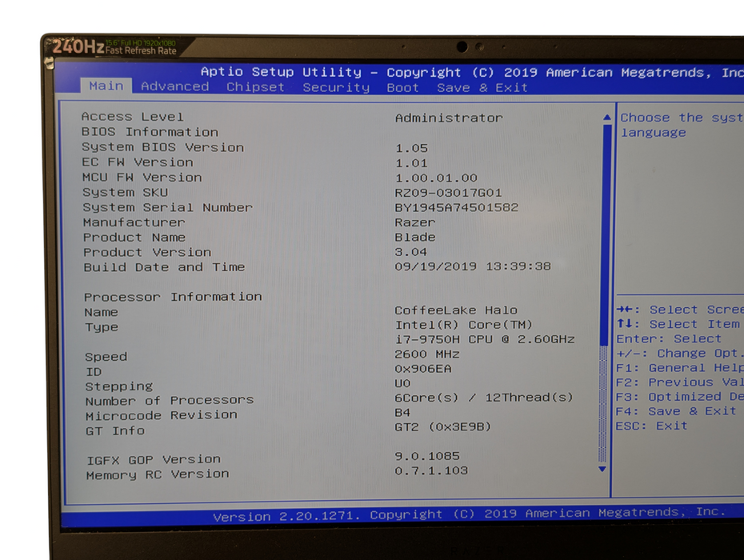Viewport: 744px width, 560px height.
Task: Select the System Serial Number label
Action: tap(167, 207)
